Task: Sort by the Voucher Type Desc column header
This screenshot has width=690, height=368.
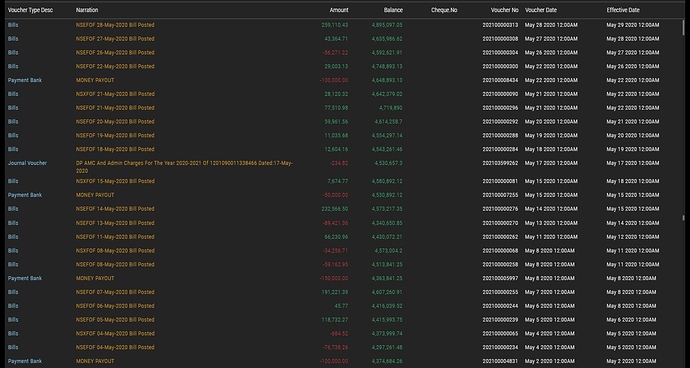Action: 30,10
